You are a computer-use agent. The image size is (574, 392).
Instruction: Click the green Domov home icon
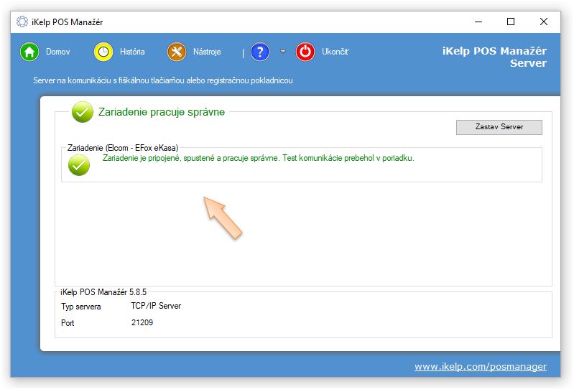click(29, 52)
